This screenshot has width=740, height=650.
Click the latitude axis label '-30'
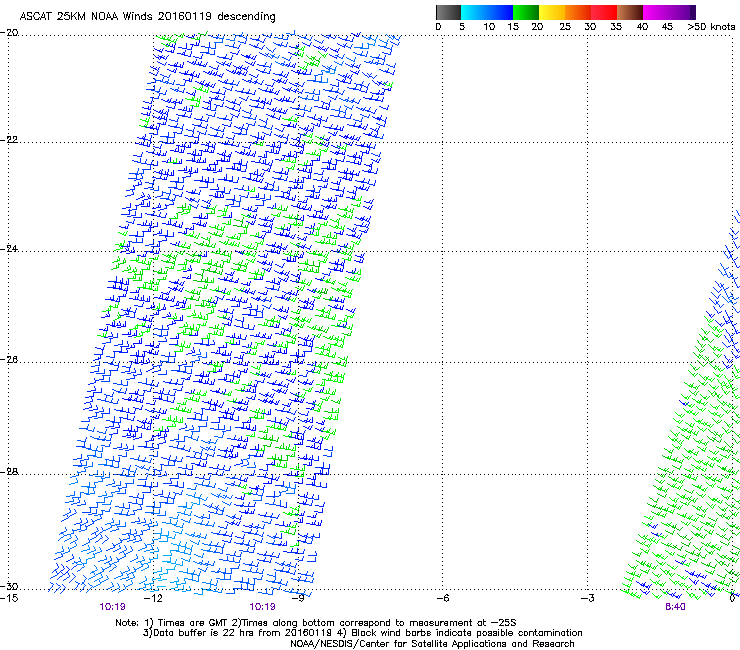[9, 586]
